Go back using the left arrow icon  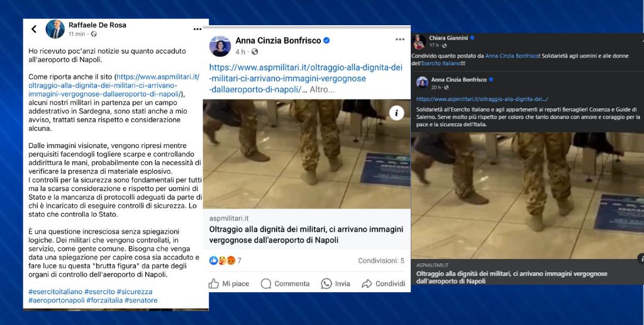34,29
